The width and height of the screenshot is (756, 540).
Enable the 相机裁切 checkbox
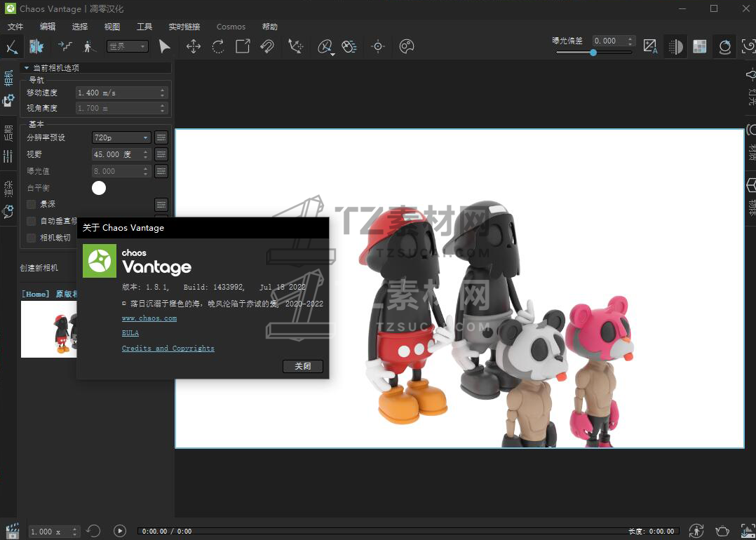tap(31, 238)
